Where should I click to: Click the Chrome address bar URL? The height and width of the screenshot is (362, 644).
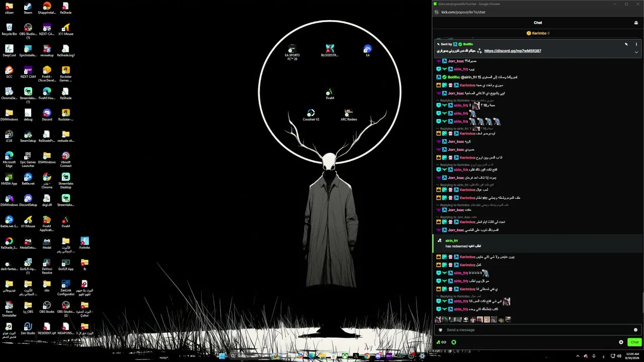(463, 12)
